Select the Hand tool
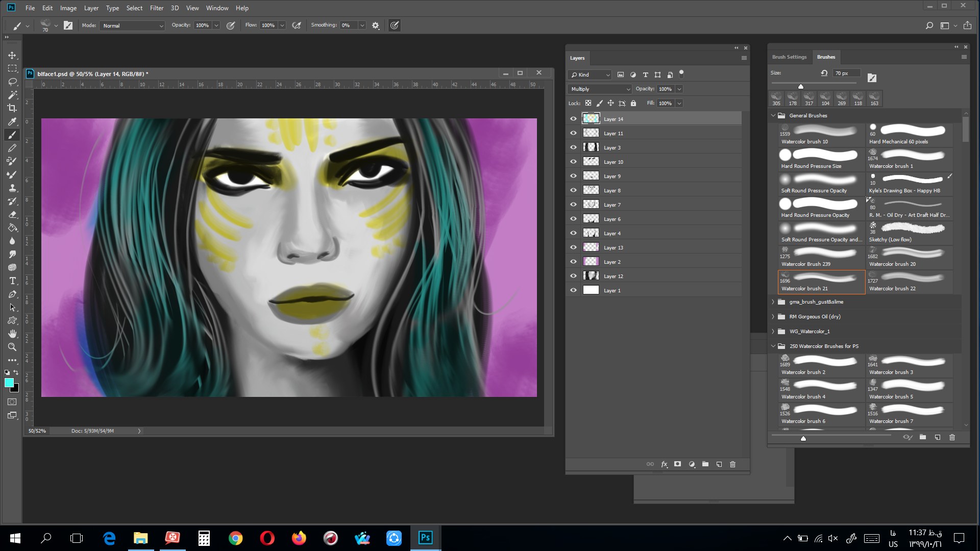Image resolution: width=980 pixels, height=551 pixels. coord(12,334)
